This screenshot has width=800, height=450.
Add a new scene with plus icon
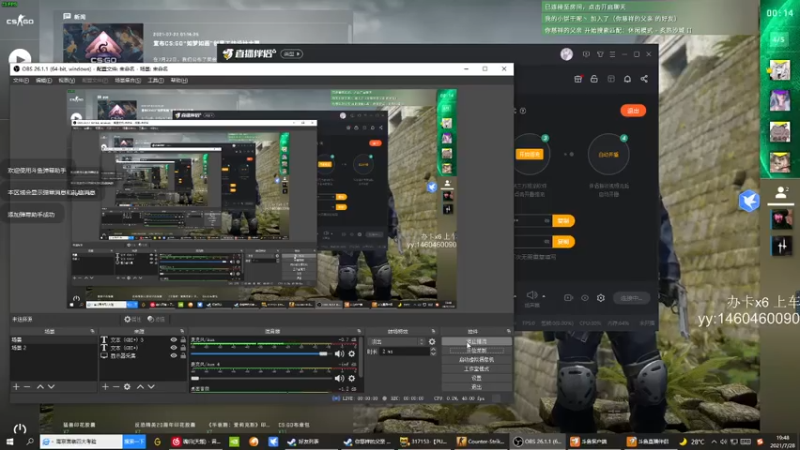[16, 387]
